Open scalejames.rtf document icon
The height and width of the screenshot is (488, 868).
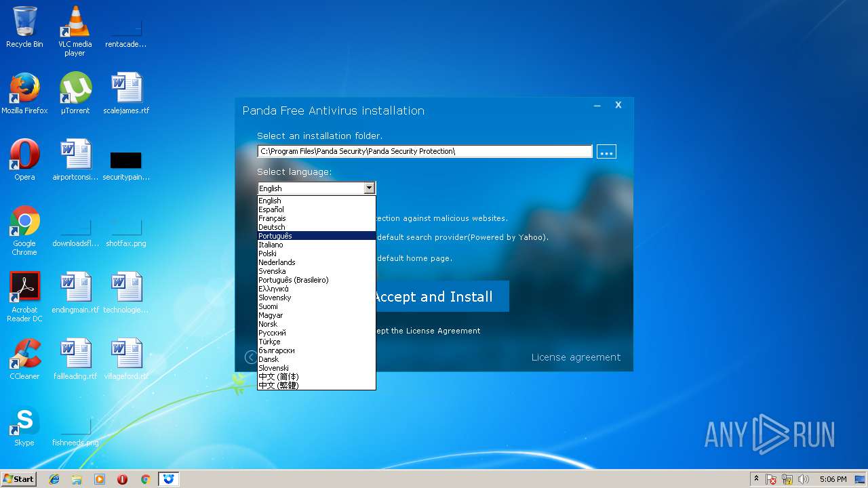click(126, 94)
